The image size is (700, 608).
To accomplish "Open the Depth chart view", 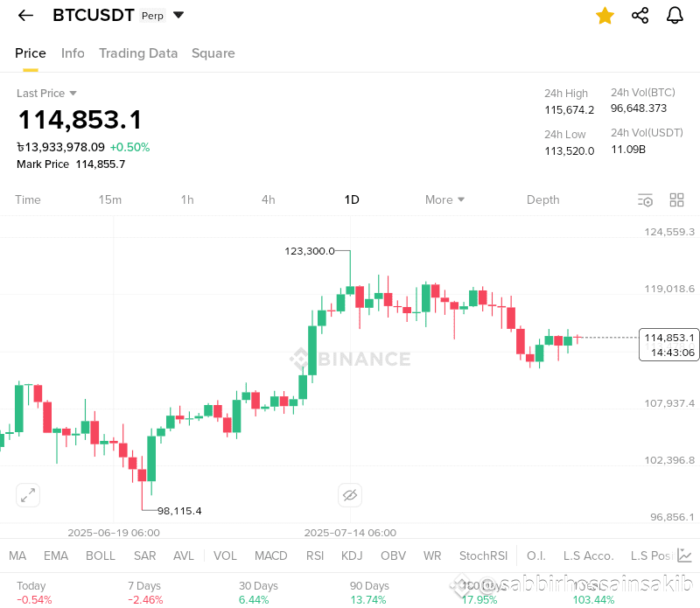I will pos(542,199).
